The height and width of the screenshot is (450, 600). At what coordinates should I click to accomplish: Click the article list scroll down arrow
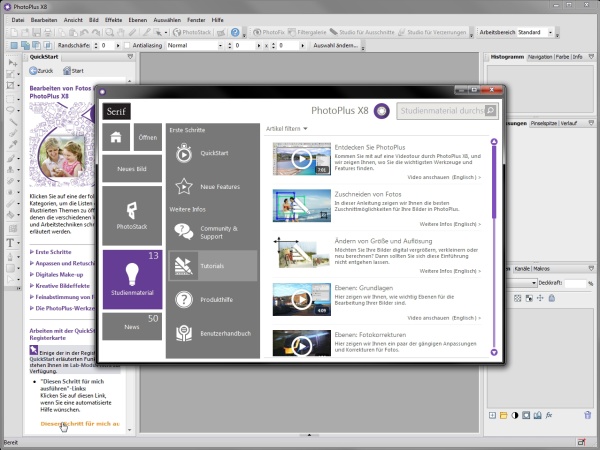coord(494,352)
